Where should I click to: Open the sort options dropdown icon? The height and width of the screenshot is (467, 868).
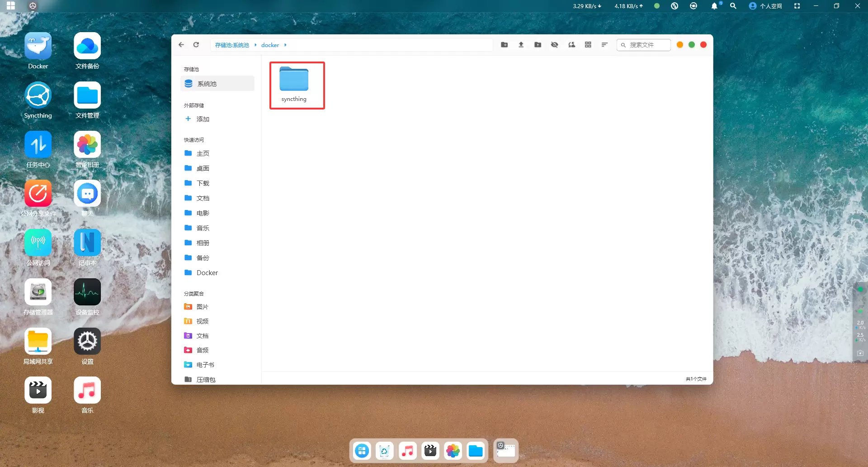tap(604, 45)
